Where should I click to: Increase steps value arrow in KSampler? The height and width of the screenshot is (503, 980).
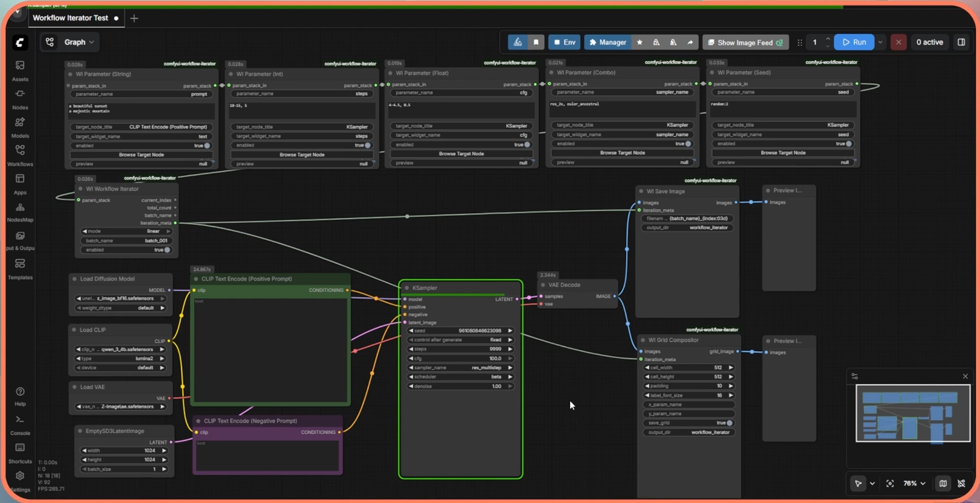click(510, 349)
